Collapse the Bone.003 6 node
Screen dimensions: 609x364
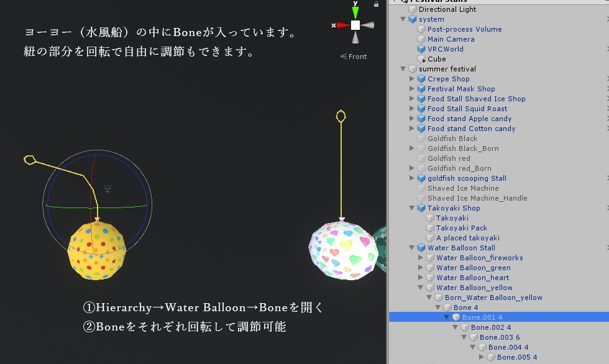tap(464, 337)
